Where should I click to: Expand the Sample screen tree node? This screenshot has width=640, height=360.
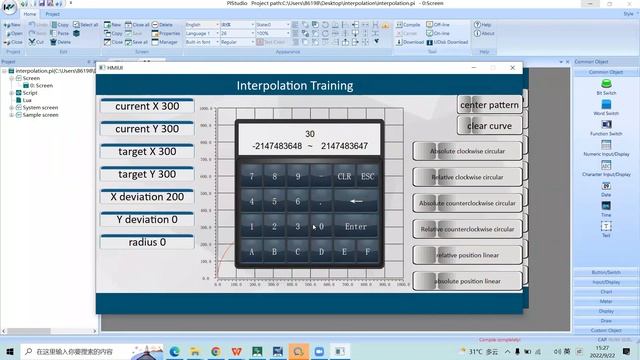point(11,115)
